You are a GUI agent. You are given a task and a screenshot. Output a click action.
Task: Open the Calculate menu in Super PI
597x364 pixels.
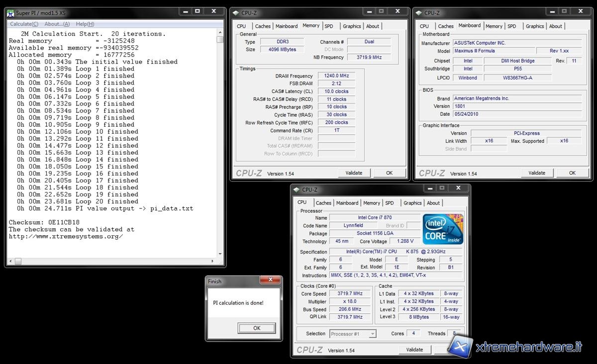(x=24, y=24)
